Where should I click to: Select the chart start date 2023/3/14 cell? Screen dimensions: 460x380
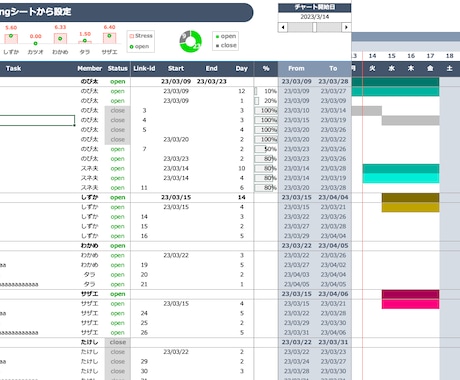315,17
